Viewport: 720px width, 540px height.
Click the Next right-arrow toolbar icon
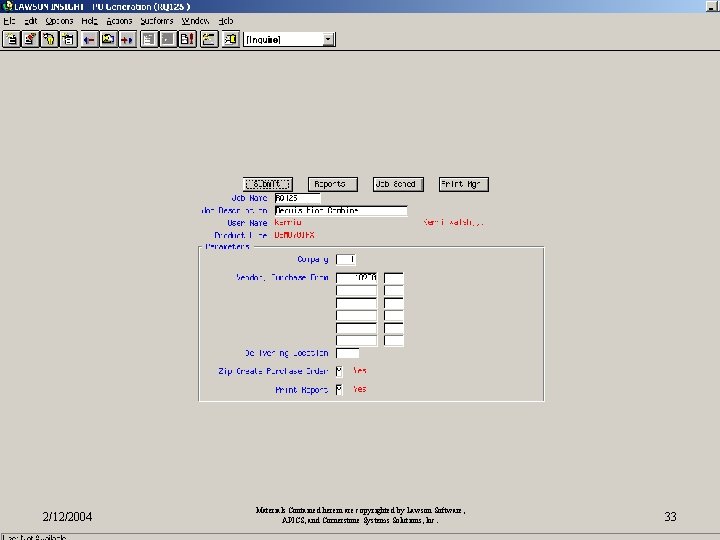(127, 39)
